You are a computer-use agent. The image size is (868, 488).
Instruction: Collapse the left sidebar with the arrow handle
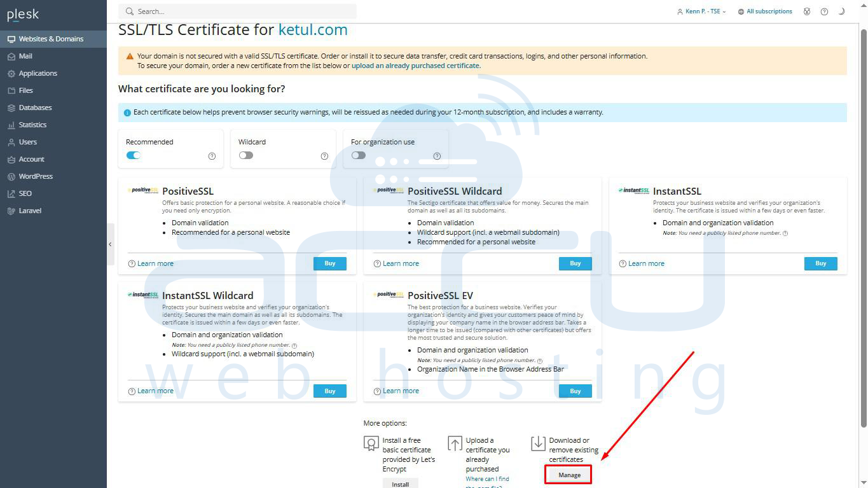pyautogui.click(x=110, y=244)
